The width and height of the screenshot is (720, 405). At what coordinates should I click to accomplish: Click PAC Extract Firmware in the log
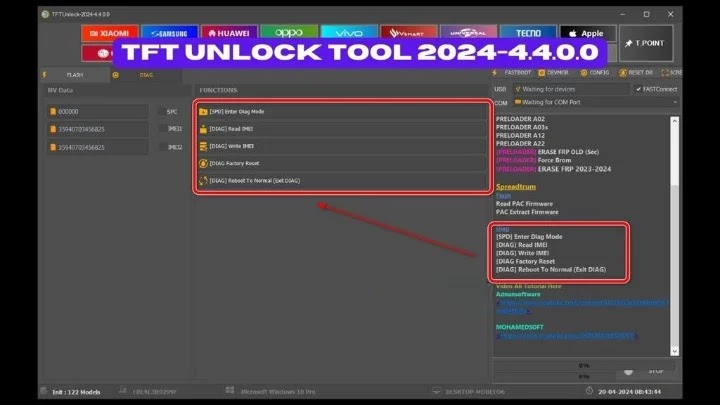click(x=527, y=212)
